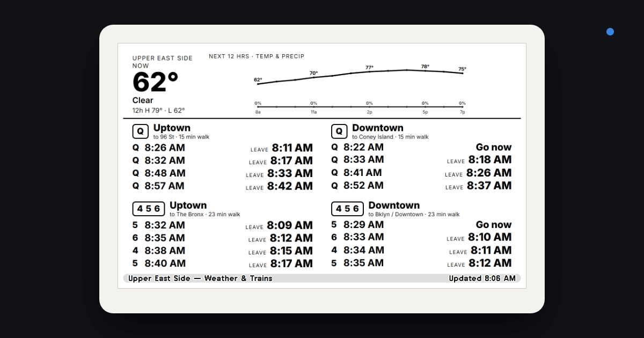Select the 70° label on the temperature chart
Image resolution: width=644 pixels, height=338 pixels.
[313, 73]
